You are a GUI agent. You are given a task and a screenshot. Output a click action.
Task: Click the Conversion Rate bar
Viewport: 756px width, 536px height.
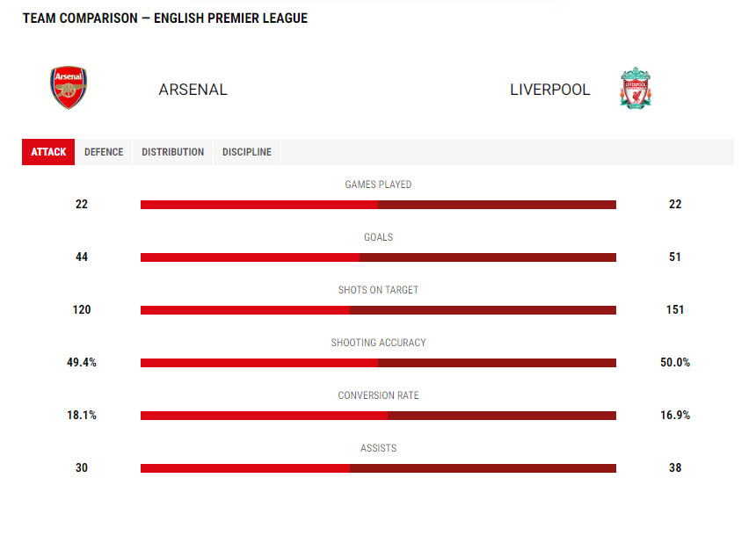tap(378, 416)
